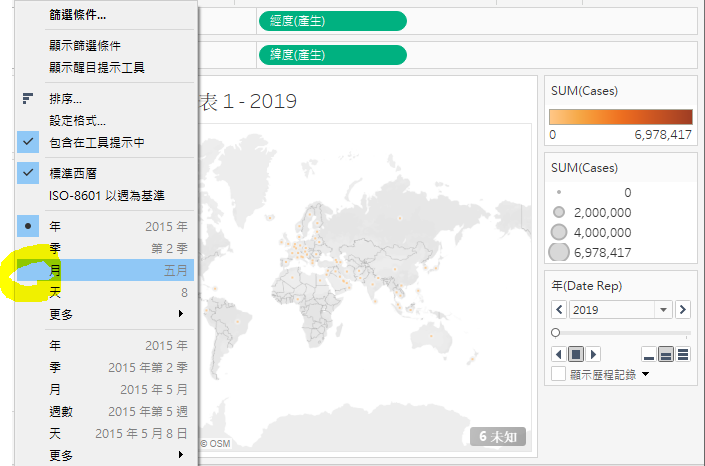
Task: Click the SUM(Cases) orange color gradient legend
Action: tap(620, 117)
